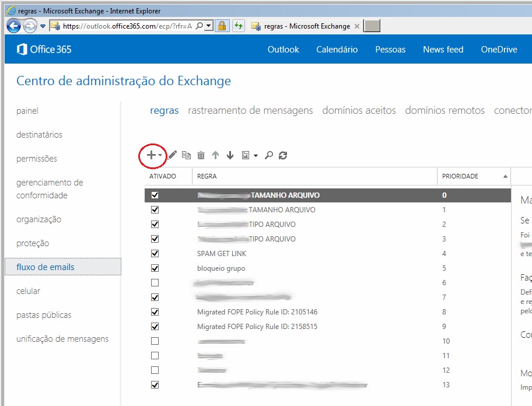Sort by the PRIORIDADE column header
Viewport: 532px width, 406px height.
(474, 176)
